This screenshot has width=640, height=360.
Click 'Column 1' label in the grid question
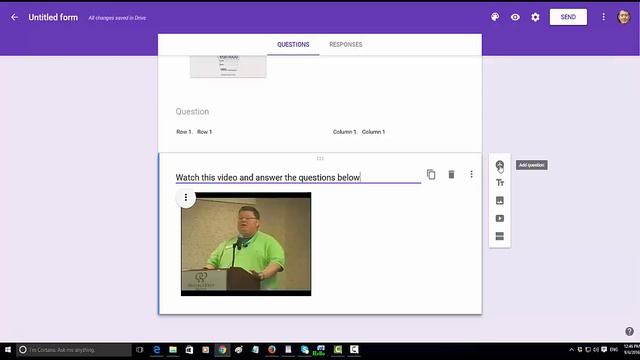click(359, 132)
